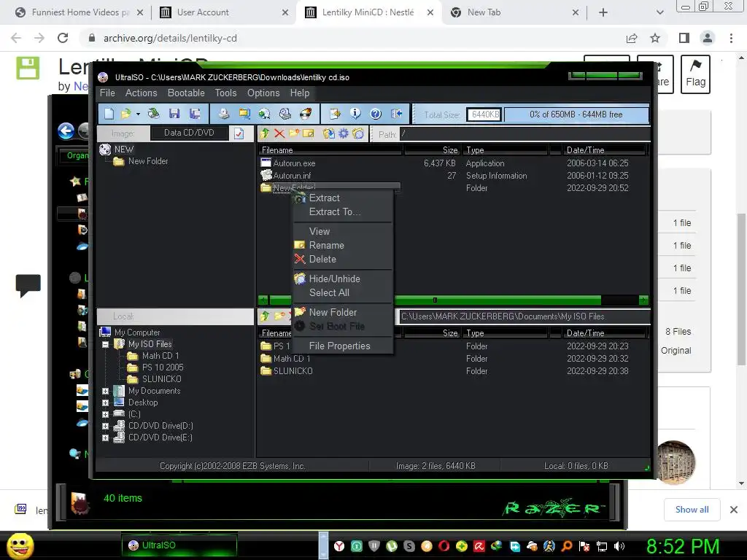Click the Convert image toolbar icon
The image size is (747, 560).
[244, 113]
